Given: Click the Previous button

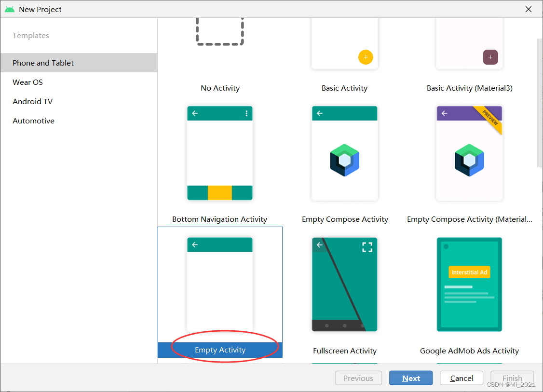Looking at the screenshot, I should click(358, 378).
